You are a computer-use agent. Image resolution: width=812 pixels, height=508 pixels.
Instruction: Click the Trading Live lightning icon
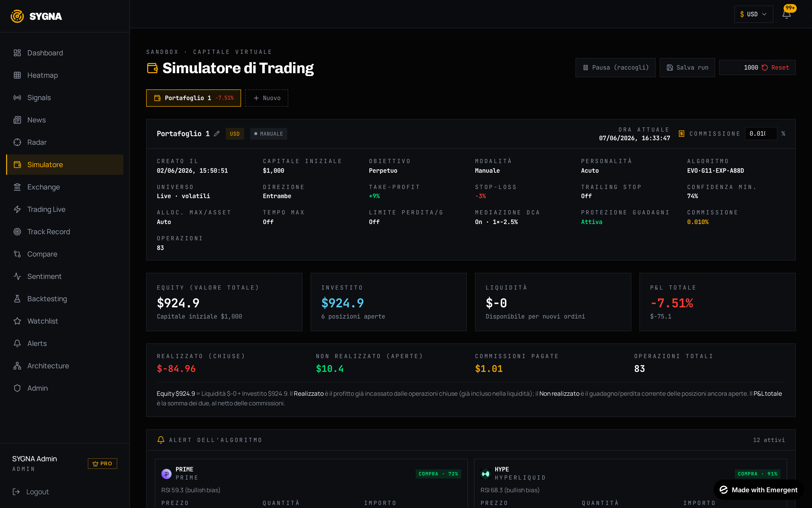point(17,209)
